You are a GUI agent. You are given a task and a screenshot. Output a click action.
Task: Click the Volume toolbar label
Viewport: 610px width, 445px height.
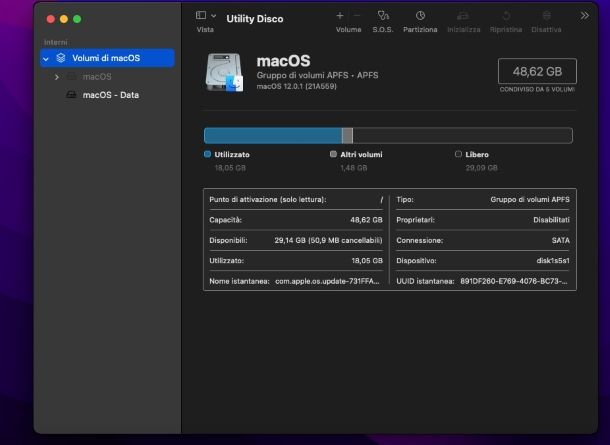coord(349,30)
